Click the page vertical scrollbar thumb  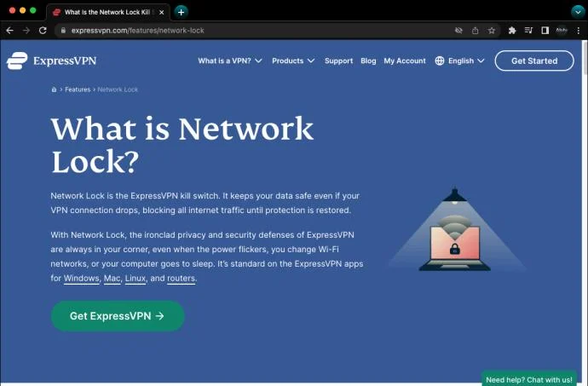coord(585,57)
